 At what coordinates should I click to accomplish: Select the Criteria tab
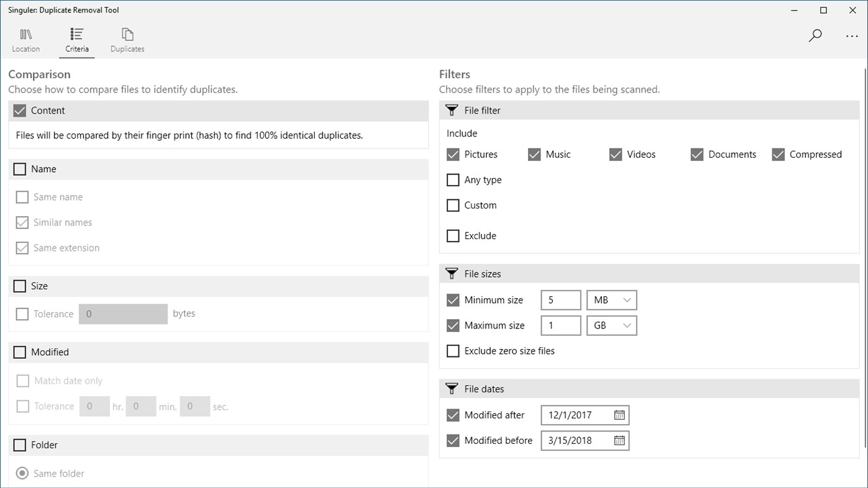[77, 40]
